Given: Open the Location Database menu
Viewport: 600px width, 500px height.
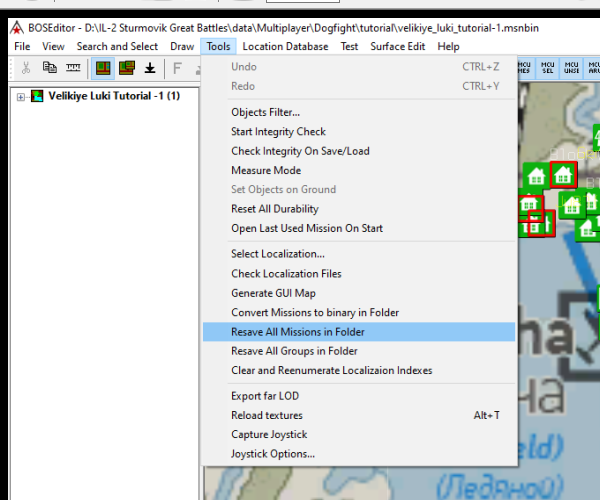Looking at the screenshot, I should click(285, 46).
